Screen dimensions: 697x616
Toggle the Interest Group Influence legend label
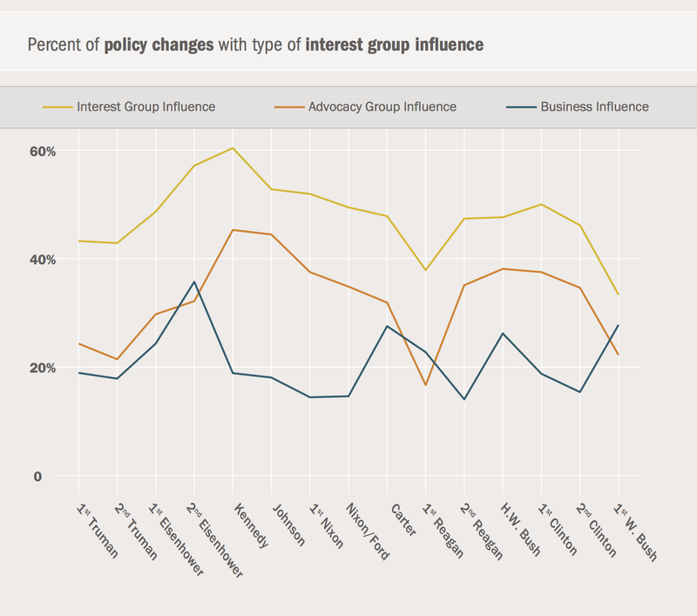point(145,107)
